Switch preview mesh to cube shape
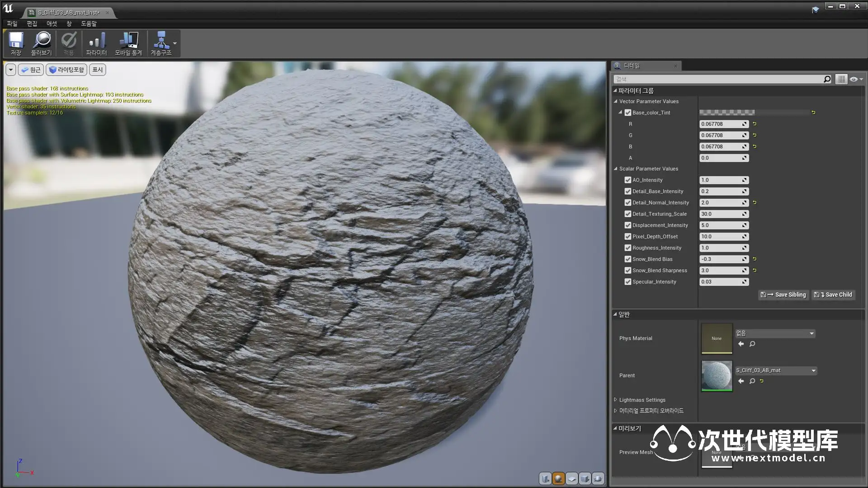The height and width of the screenshot is (488, 868). click(585, 479)
